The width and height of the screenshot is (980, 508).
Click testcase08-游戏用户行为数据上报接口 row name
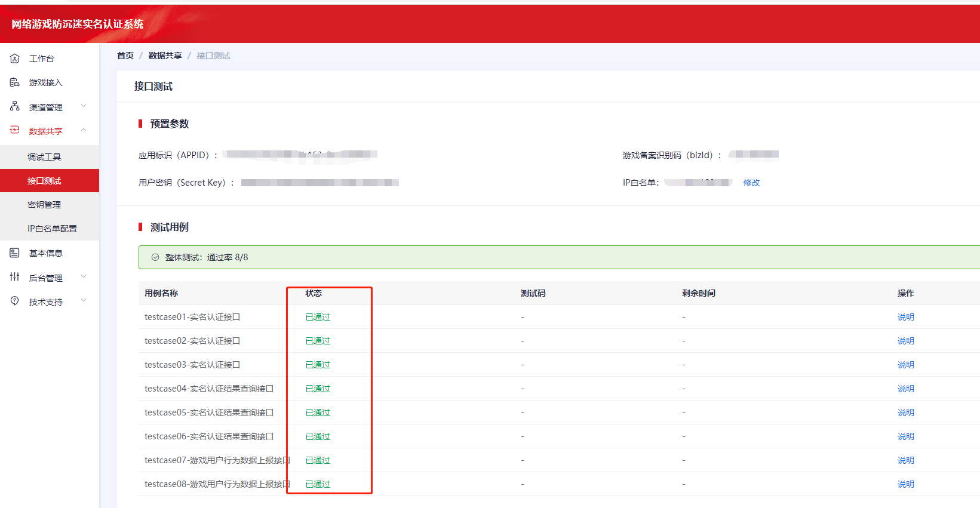click(217, 484)
